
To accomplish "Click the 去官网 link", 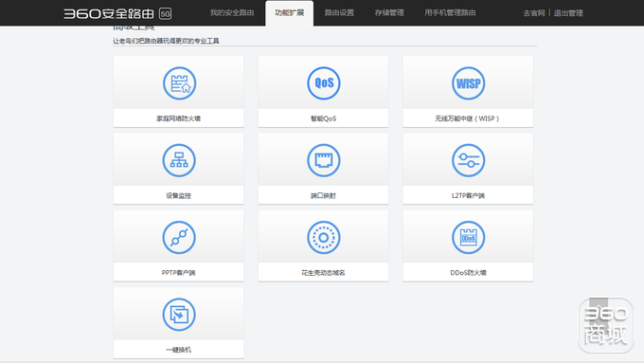I will click(534, 13).
